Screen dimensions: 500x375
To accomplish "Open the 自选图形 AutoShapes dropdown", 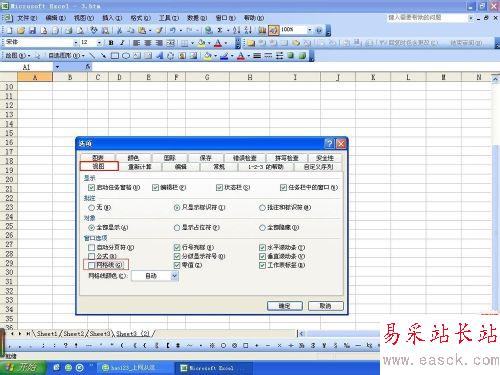I will pyautogui.click(x=66, y=56).
